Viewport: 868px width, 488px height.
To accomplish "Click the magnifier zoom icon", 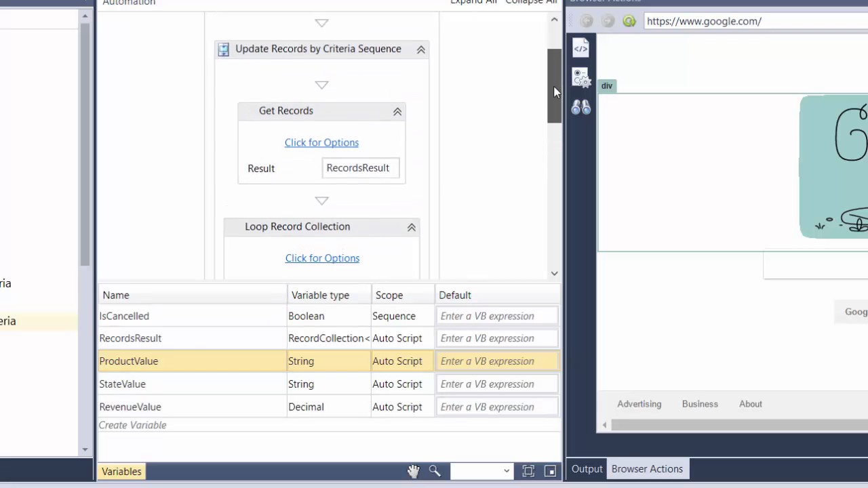I will coord(435,471).
